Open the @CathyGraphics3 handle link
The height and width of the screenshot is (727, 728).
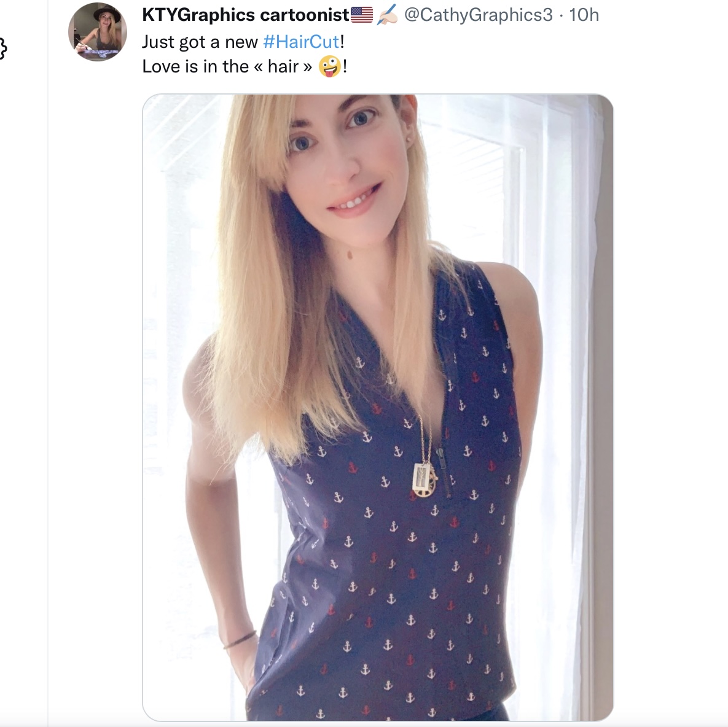(x=478, y=15)
